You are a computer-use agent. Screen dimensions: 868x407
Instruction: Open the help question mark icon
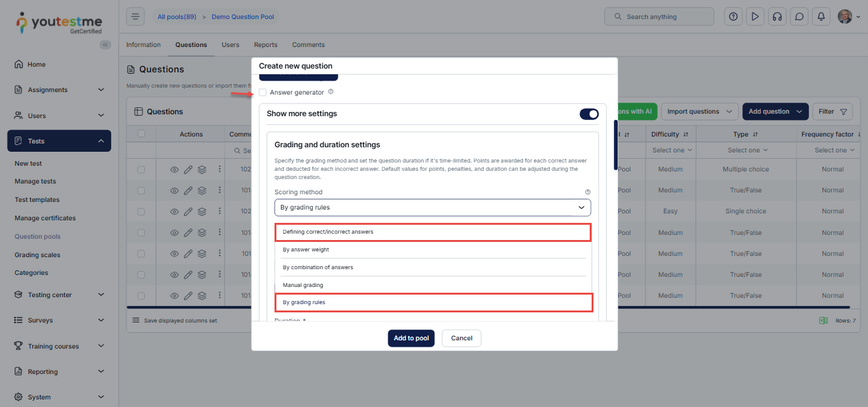pos(733,17)
